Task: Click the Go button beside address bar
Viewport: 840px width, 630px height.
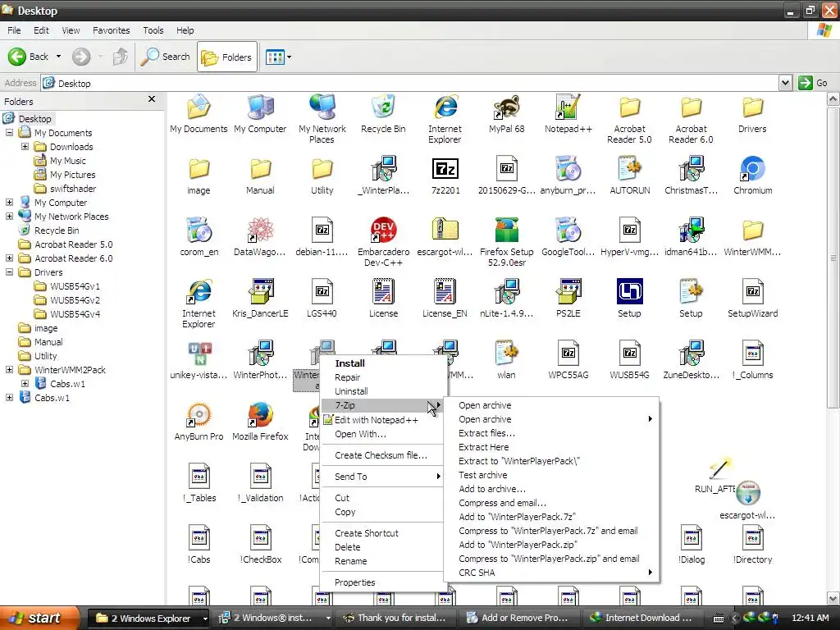Action: click(x=814, y=83)
